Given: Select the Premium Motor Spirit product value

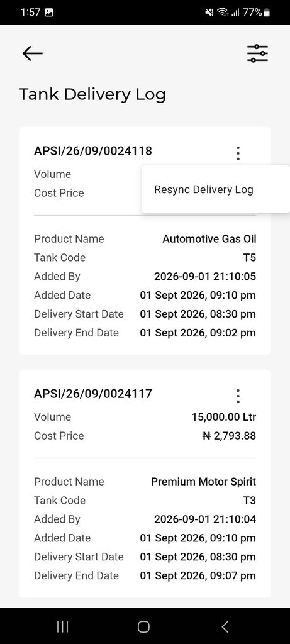Looking at the screenshot, I should (204, 482).
